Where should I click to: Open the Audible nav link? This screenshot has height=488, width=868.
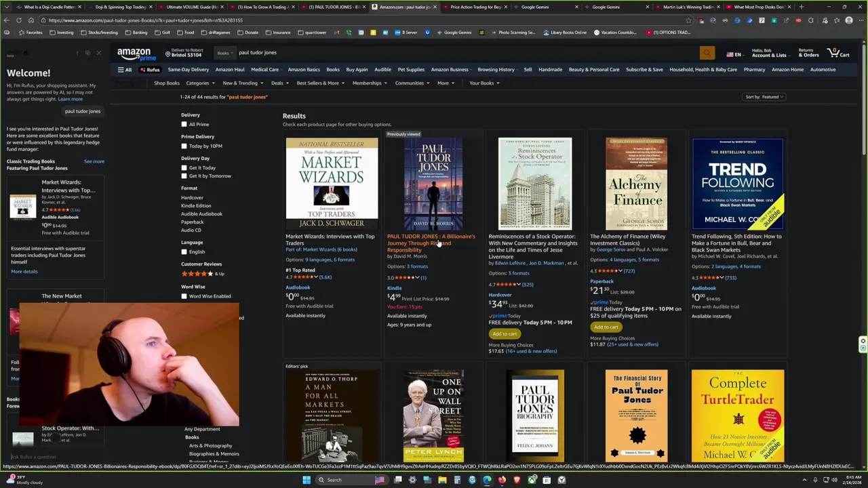click(x=382, y=70)
